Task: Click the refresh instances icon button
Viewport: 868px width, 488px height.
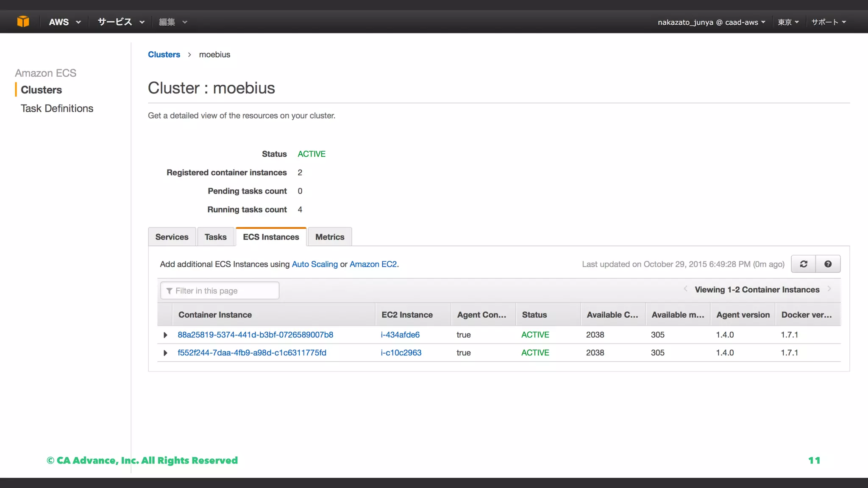Action: pos(803,264)
